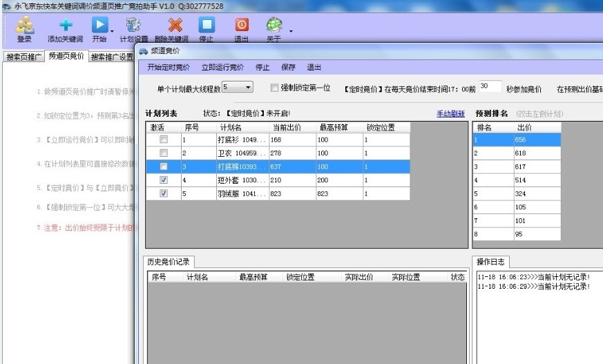
Task: Select the 卫衣 plan name cell
Action: click(x=242, y=153)
